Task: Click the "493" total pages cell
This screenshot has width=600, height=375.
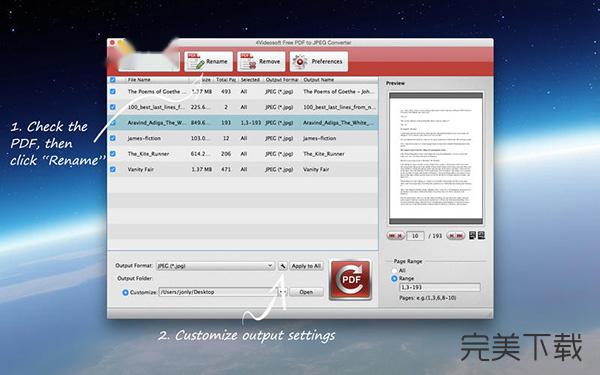Action: tap(226, 91)
